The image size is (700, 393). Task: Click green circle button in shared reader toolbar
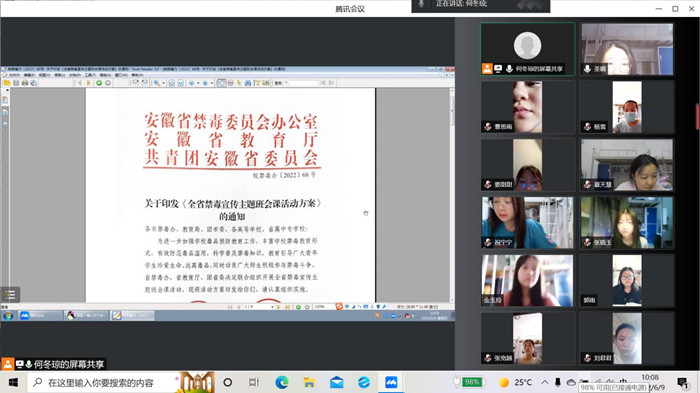click(x=99, y=83)
